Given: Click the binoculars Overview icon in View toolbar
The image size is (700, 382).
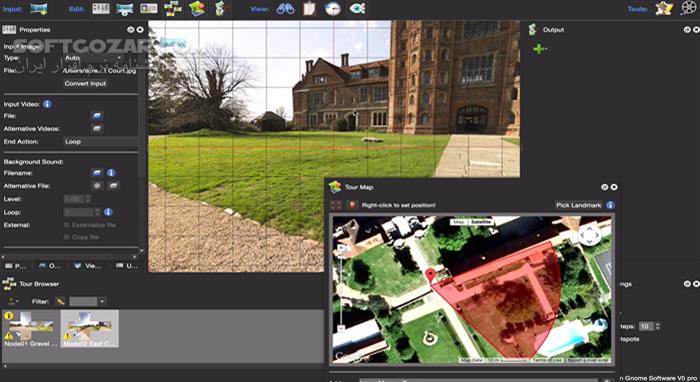Looking at the screenshot, I should tap(285, 8).
